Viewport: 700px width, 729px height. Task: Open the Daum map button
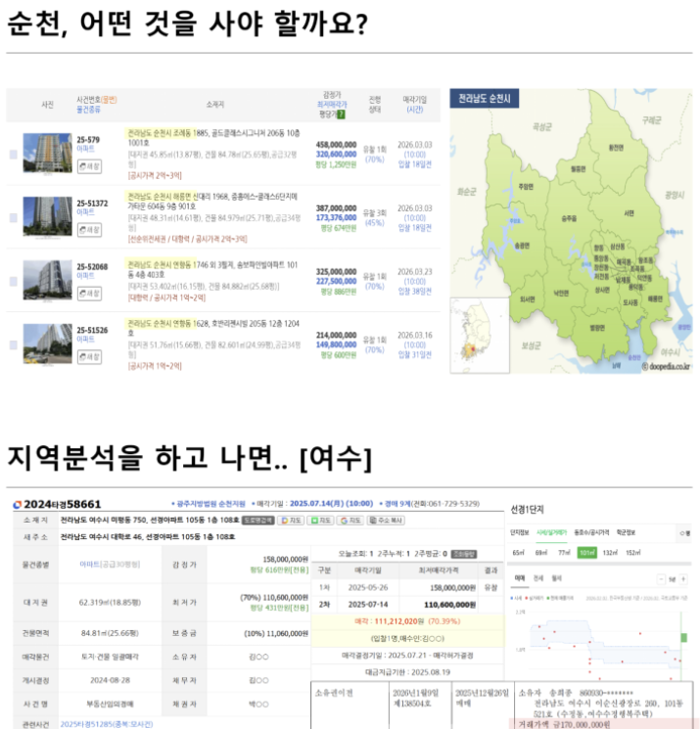tap(292, 521)
